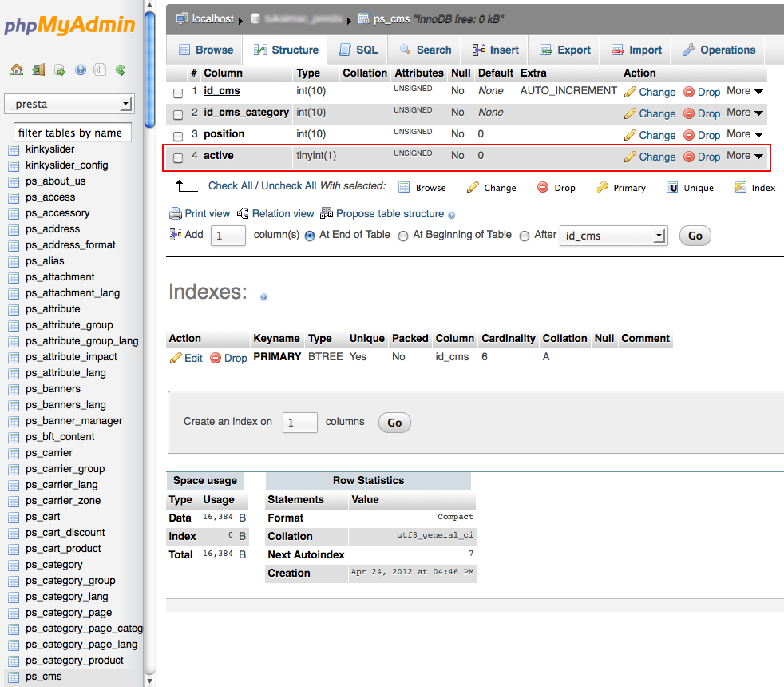Viewport: 784px width, 687px height.
Task: Select the At End of Table radio
Action: tap(310, 236)
